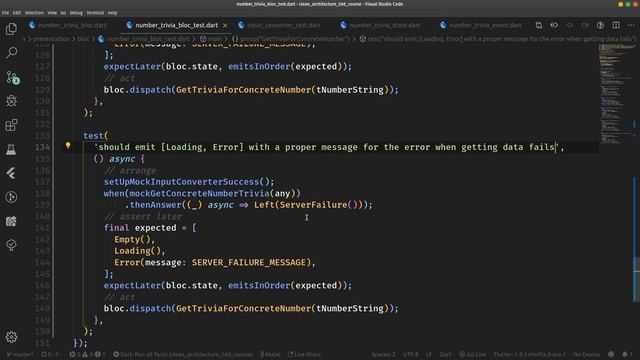
Task: Click Flutter version in status bar
Action: point(529,354)
